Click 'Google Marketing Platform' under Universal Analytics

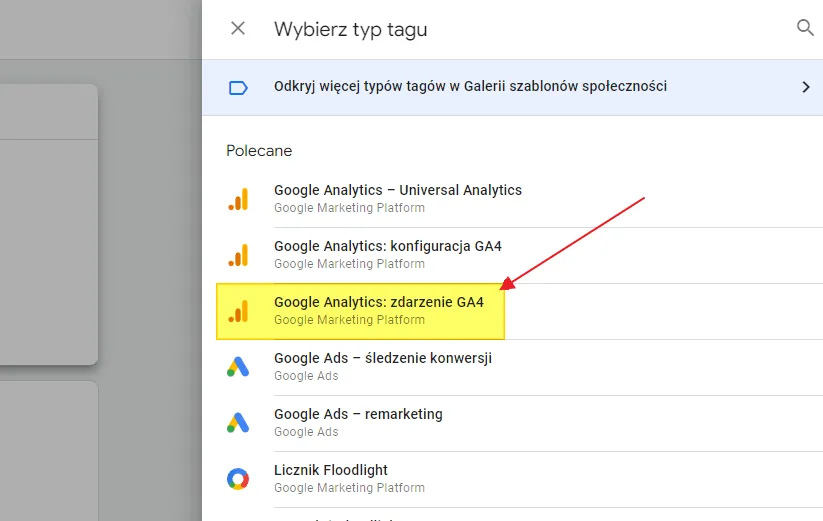click(x=349, y=208)
